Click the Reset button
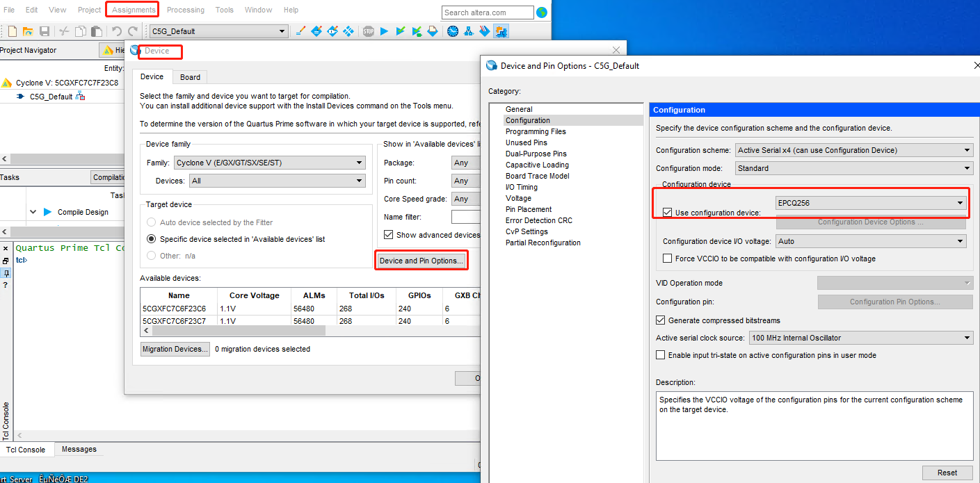The width and height of the screenshot is (980, 483). click(947, 473)
